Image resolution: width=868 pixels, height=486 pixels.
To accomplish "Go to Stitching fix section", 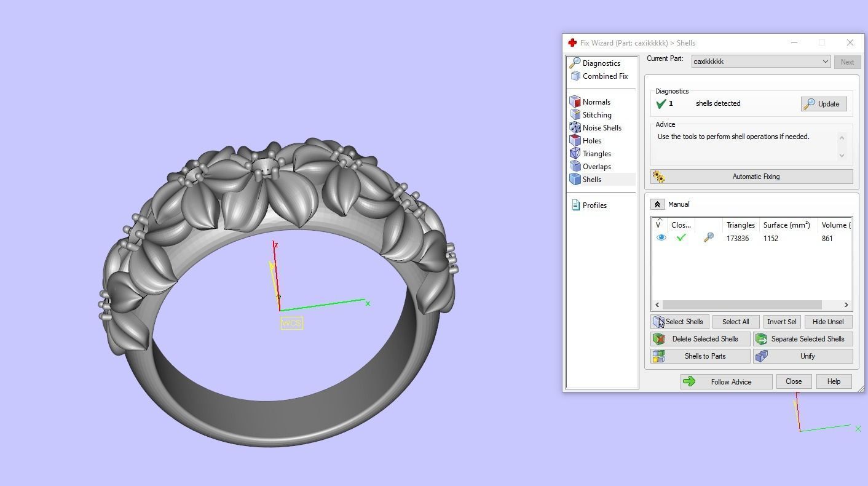I will click(x=597, y=115).
